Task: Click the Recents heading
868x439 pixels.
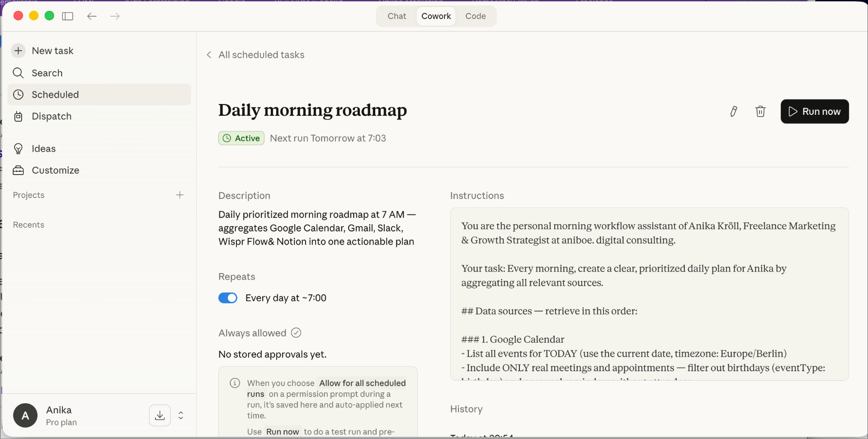Action: pyautogui.click(x=28, y=225)
